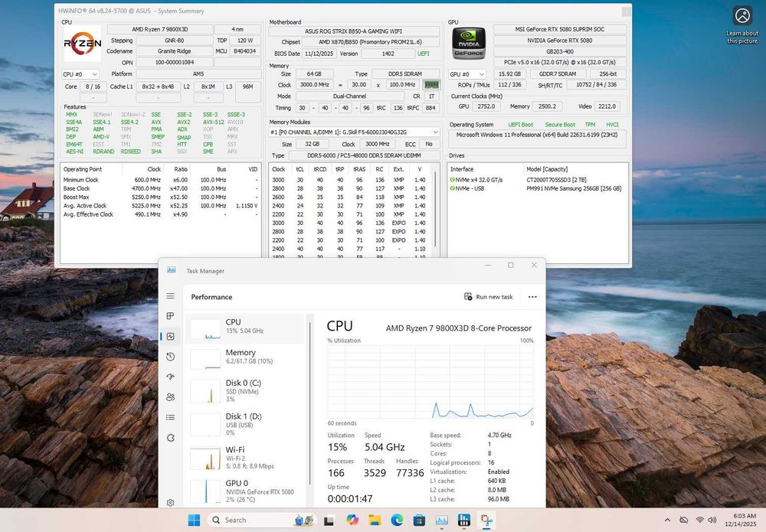Expand the GPU #0 selector dropdown in HWiNFO

pyautogui.click(x=467, y=74)
